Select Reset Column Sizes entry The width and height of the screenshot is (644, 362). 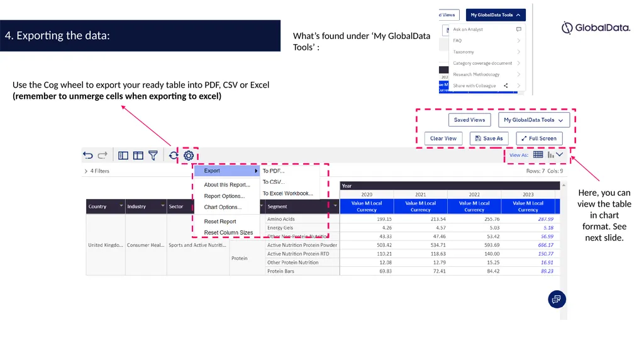click(228, 232)
